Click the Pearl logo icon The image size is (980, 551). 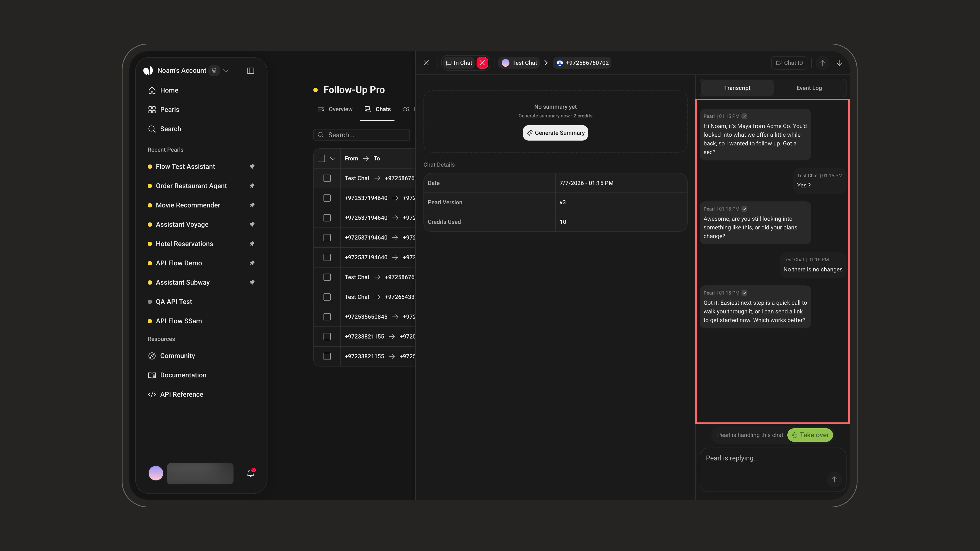[148, 71]
